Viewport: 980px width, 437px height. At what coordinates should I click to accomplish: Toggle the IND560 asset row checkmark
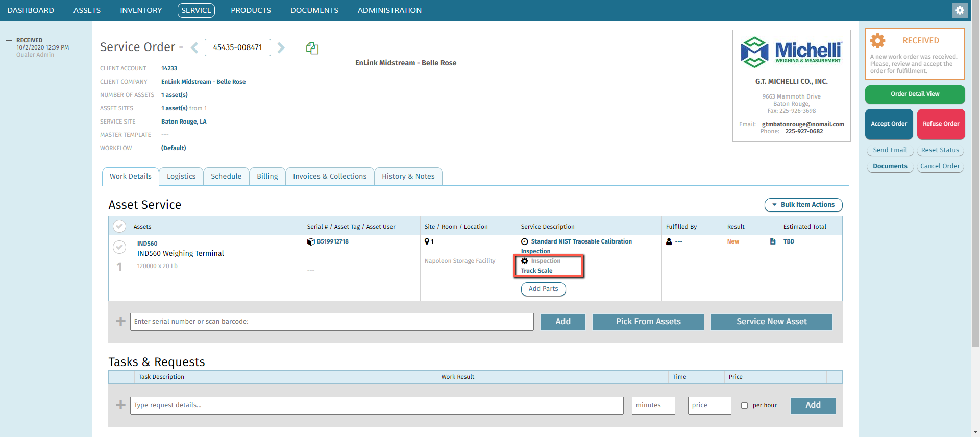click(x=119, y=247)
